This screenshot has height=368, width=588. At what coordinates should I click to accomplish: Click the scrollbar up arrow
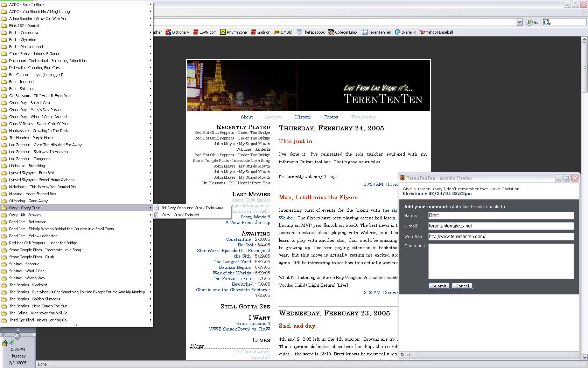tap(584, 40)
